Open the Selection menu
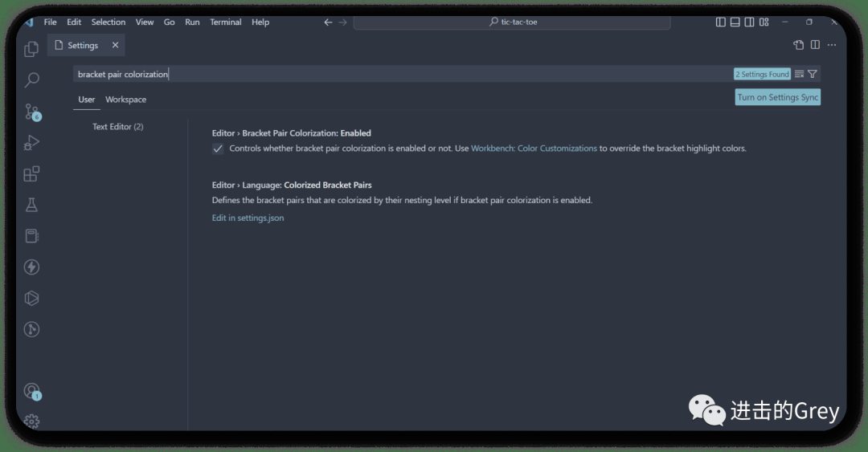868x452 pixels. [108, 22]
